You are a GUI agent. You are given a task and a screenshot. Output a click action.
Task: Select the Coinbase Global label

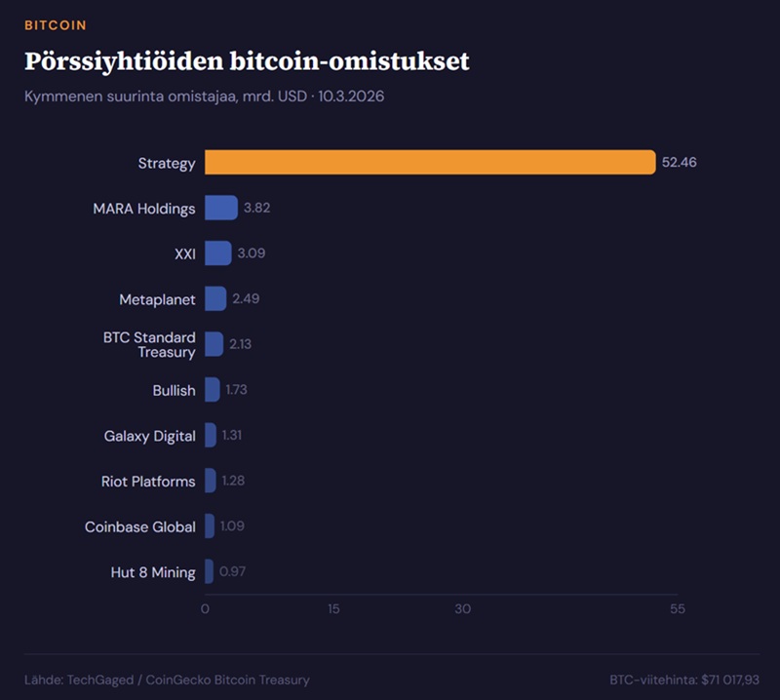point(139,526)
